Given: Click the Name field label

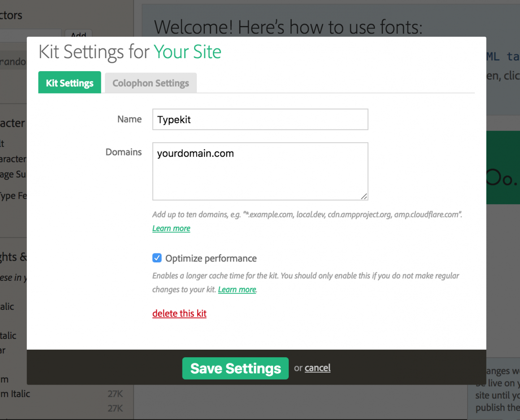Looking at the screenshot, I should pos(129,119).
